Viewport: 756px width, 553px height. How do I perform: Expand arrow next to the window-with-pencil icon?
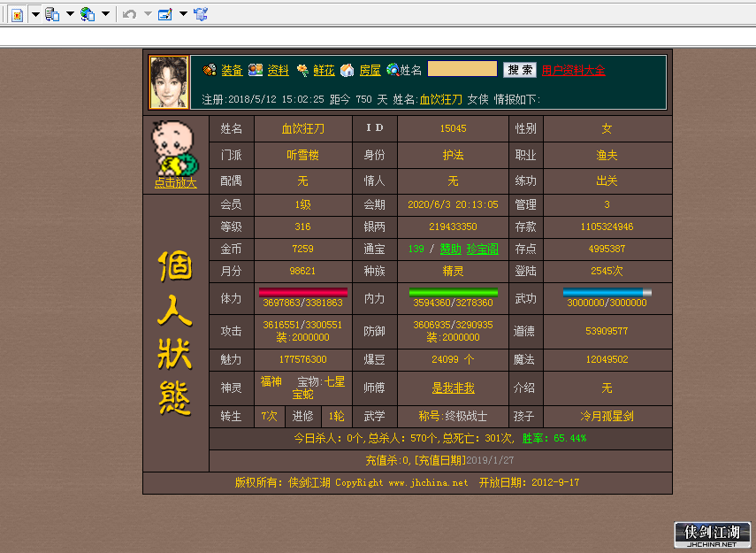[183, 14]
